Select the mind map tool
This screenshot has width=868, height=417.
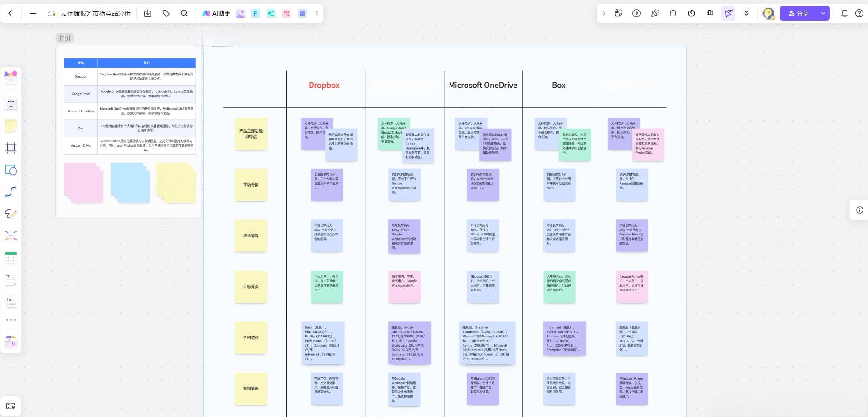pos(11,235)
